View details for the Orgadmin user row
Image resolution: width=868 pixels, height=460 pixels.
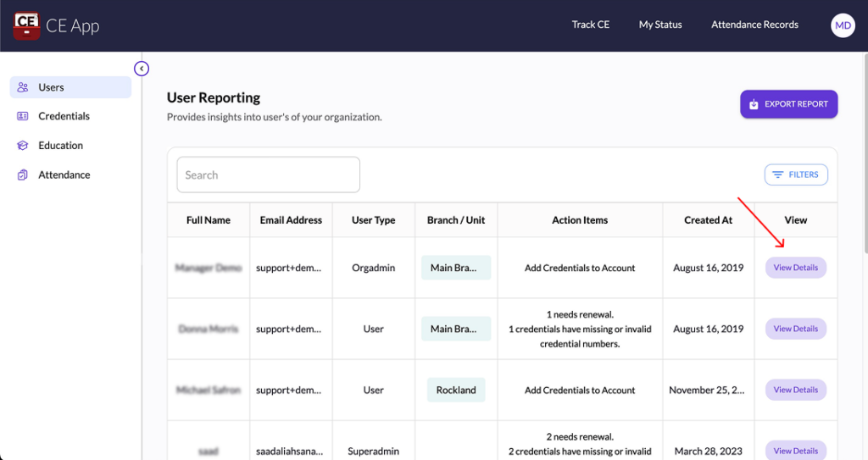pyautogui.click(x=795, y=268)
